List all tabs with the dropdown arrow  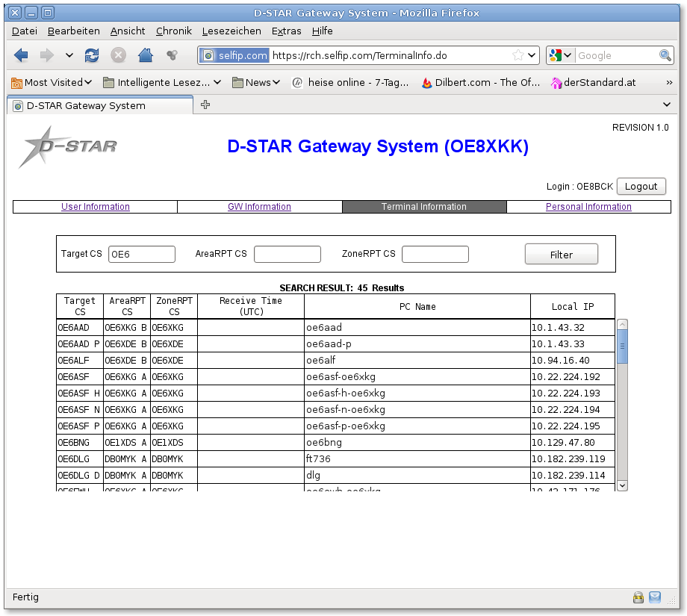click(x=667, y=105)
